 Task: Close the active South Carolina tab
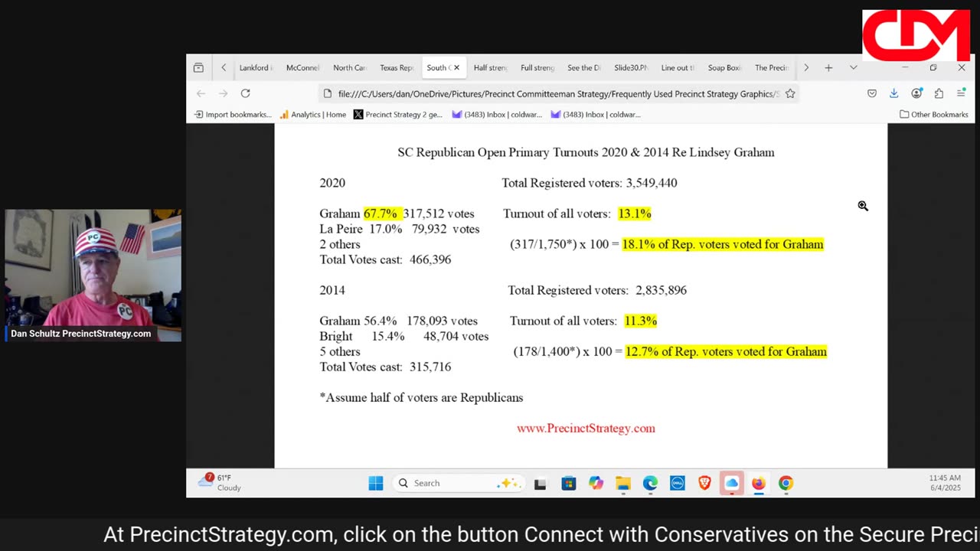tap(456, 68)
